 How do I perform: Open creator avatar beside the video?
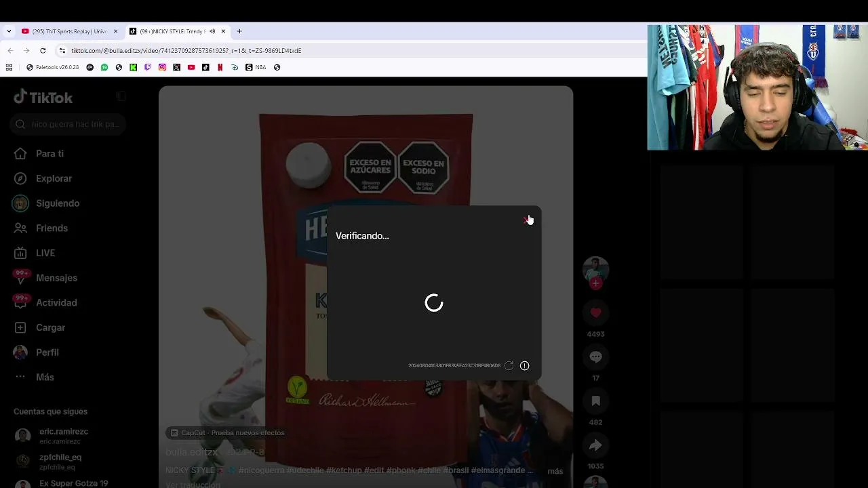click(595, 269)
